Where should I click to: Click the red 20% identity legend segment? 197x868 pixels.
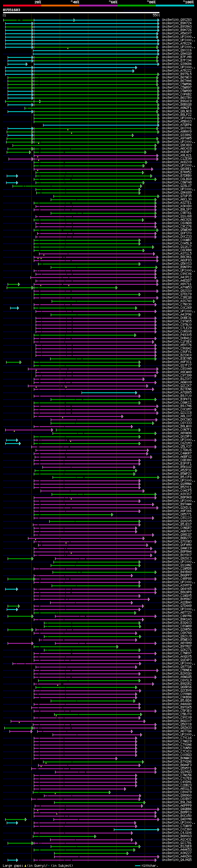22,6
